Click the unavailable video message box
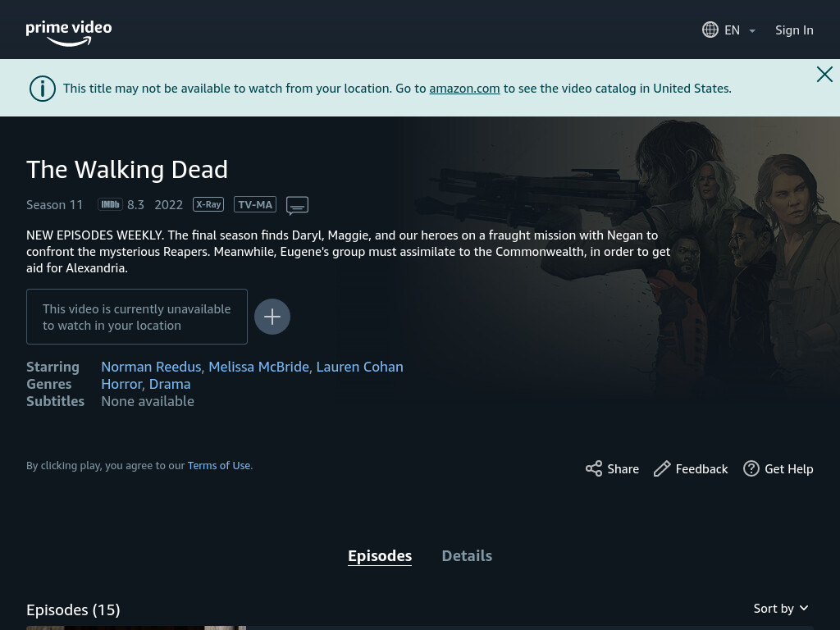 tap(137, 317)
